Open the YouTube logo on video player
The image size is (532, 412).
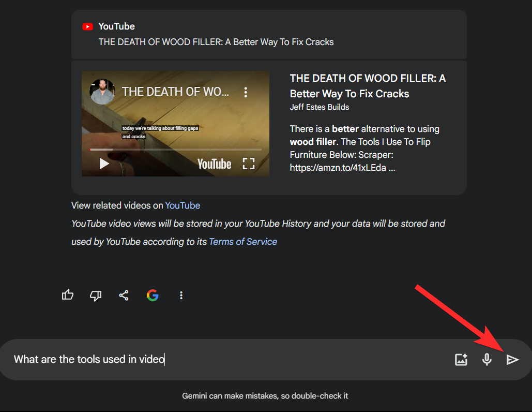coord(214,164)
